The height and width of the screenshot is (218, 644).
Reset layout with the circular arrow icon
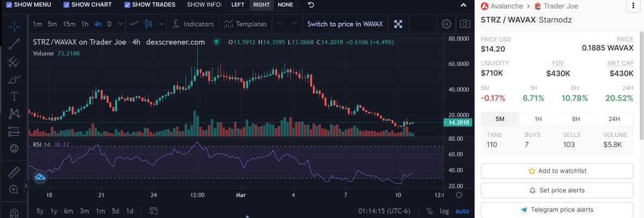[x=311, y=5]
